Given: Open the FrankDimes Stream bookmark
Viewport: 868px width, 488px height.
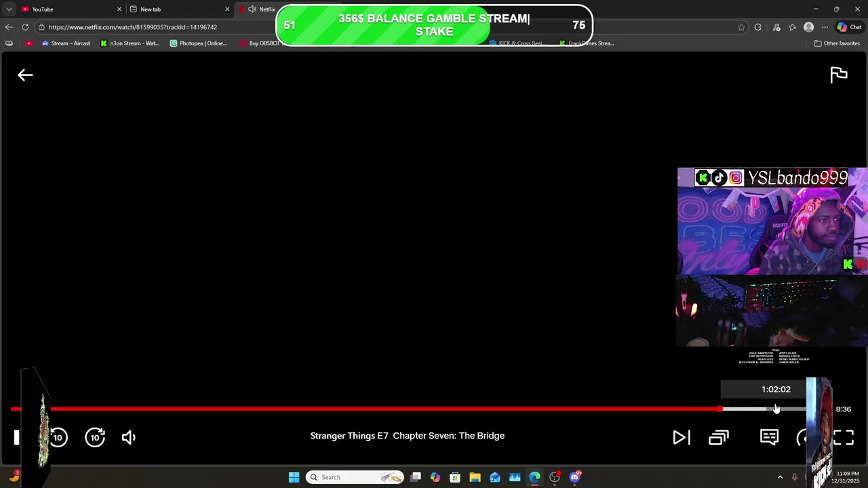Looking at the screenshot, I should click(x=587, y=43).
